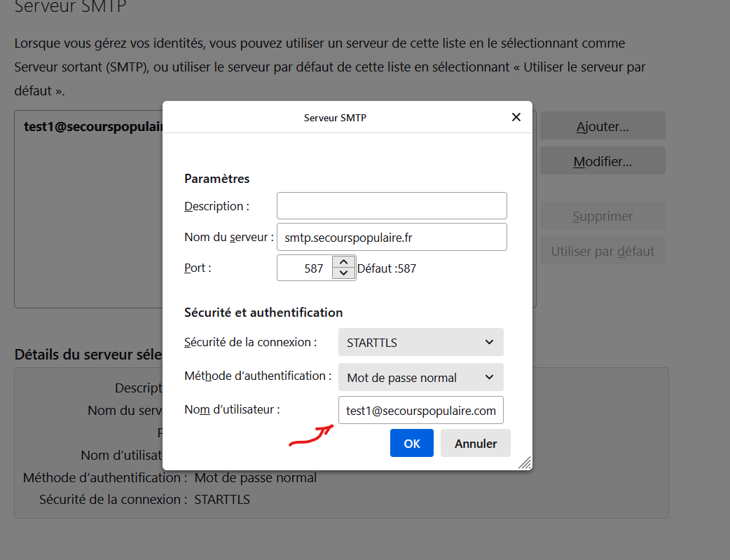Decrease port with the down arrow
Image resolution: width=730 pixels, height=560 pixels.
(x=343, y=273)
